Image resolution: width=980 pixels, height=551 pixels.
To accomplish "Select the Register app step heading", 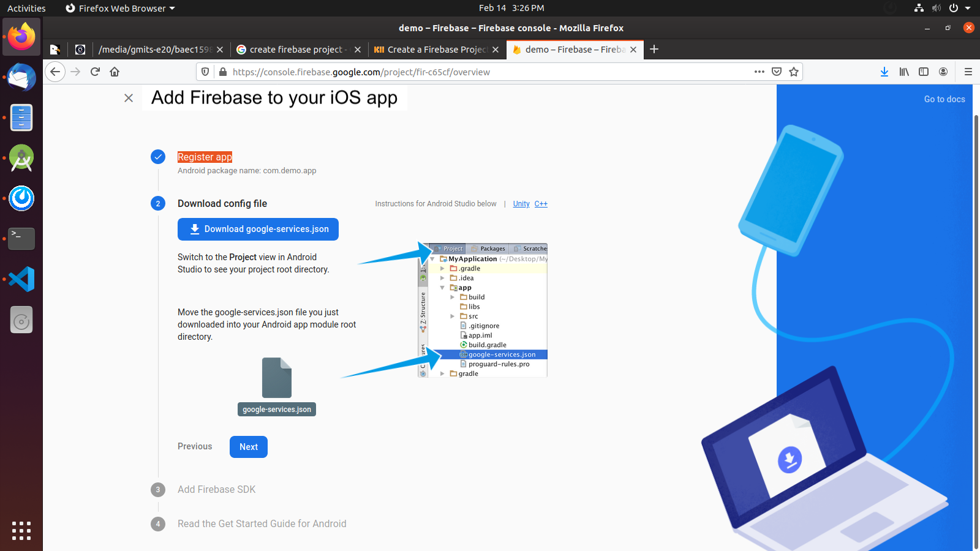I will [205, 157].
